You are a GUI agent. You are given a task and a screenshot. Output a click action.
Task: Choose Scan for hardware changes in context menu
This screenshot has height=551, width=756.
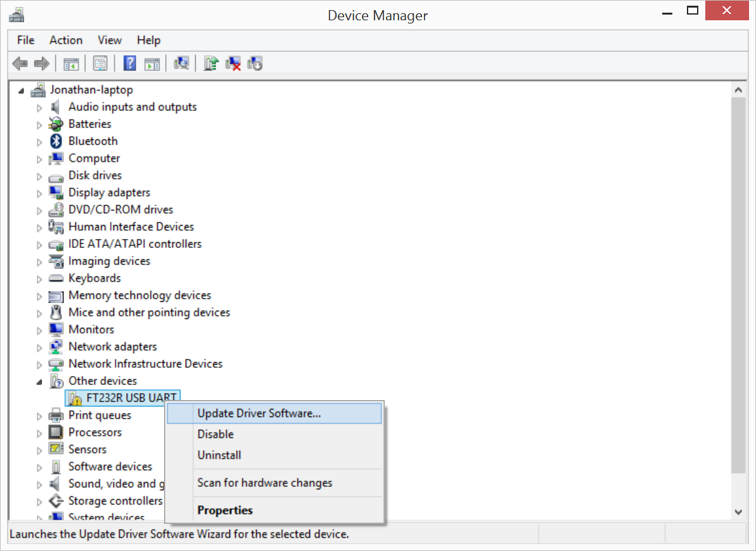point(274,483)
